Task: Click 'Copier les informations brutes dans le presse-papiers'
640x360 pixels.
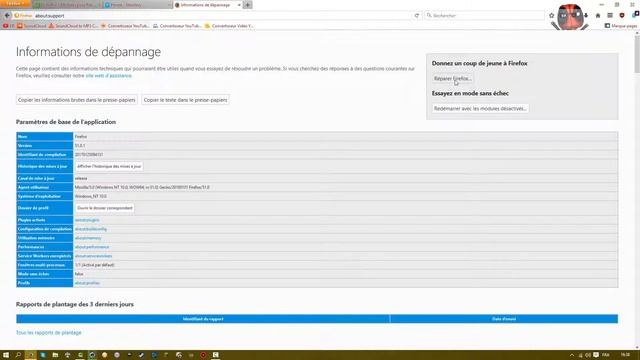Action: click(x=77, y=100)
